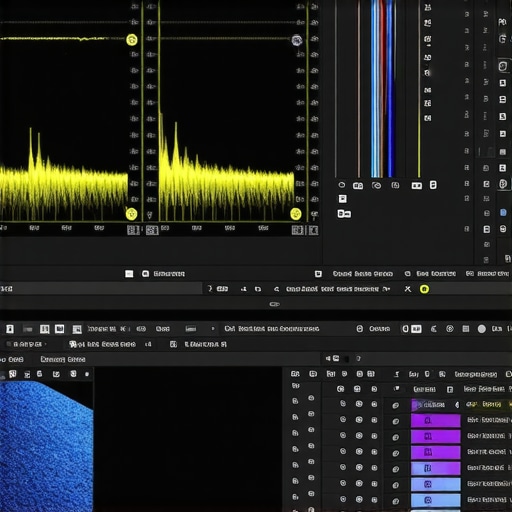This screenshot has width=512, height=512.
Task: Select the purple-to-blue gradient clip block
Action: tap(435, 468)
